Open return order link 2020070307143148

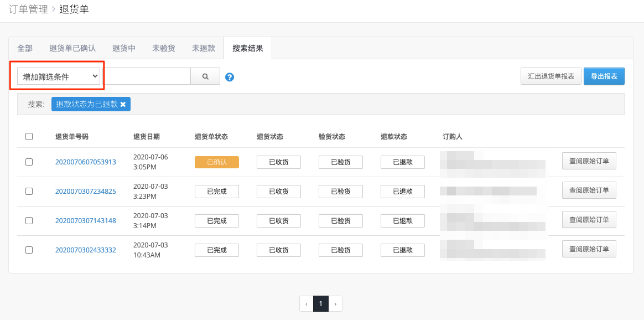pos(86,220)
